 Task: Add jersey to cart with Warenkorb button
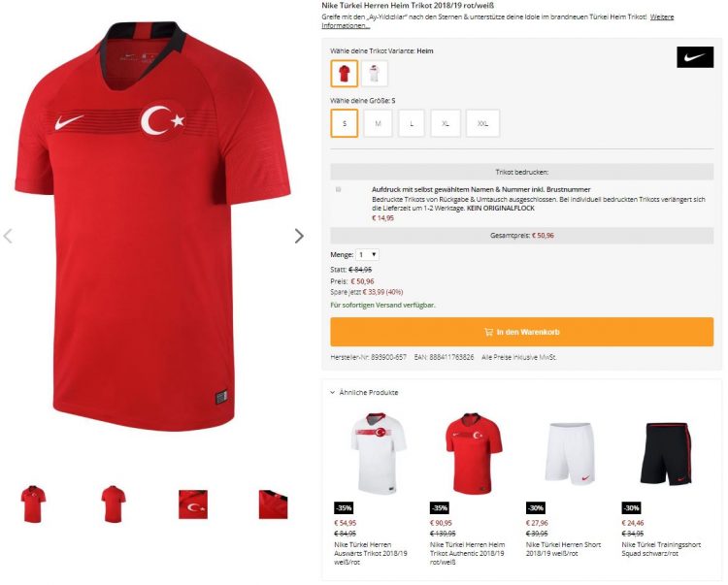pos(522,332)
